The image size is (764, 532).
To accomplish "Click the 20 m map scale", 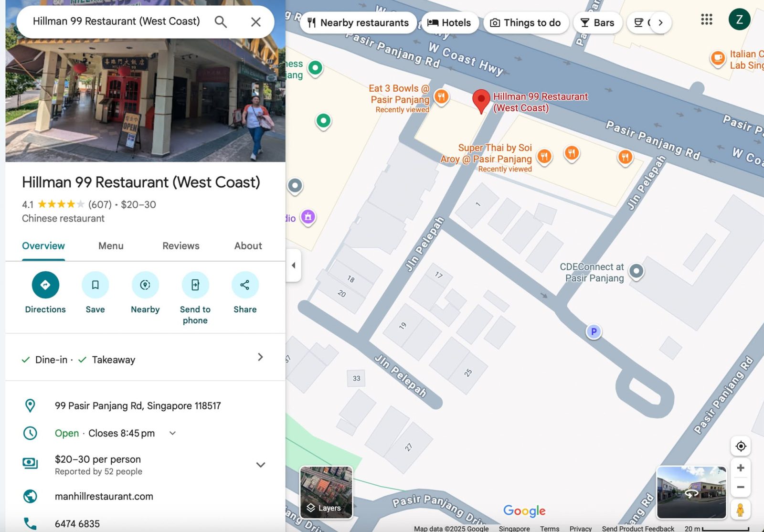I will (x=717, y=529).
